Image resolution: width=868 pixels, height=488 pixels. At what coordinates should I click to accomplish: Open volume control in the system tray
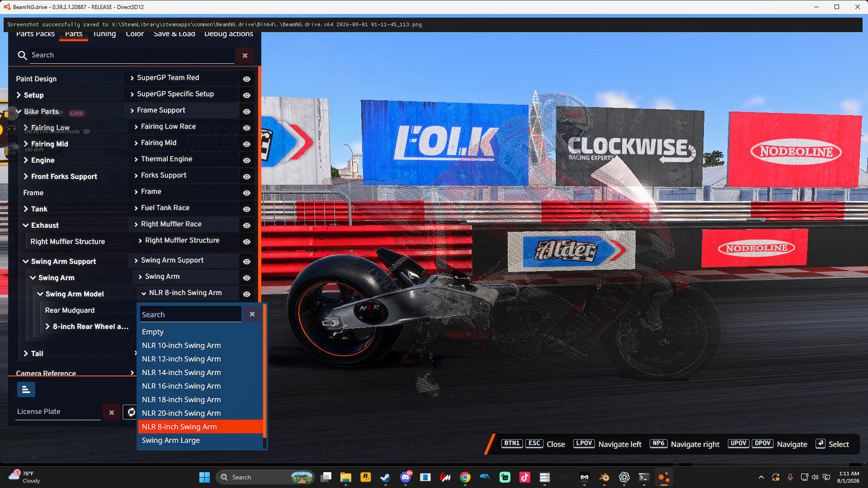click(x=815, y=477)
